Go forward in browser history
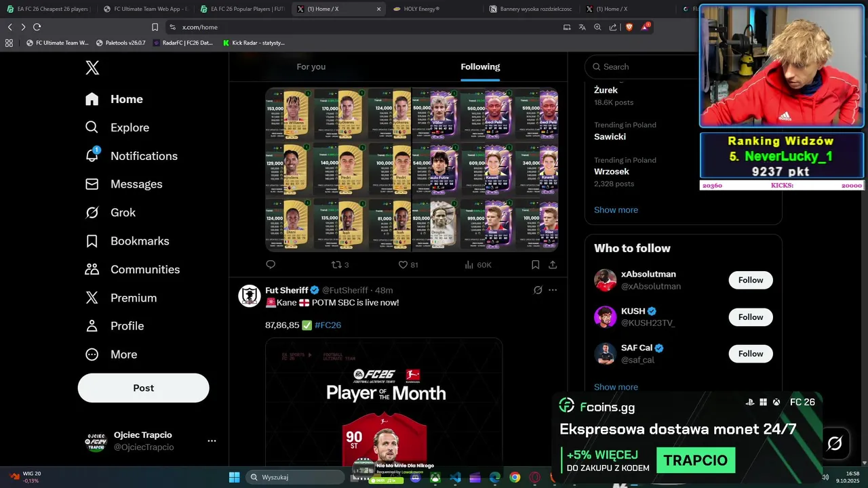This screenshot has width=868, height=488. click(x=23, y=27)
